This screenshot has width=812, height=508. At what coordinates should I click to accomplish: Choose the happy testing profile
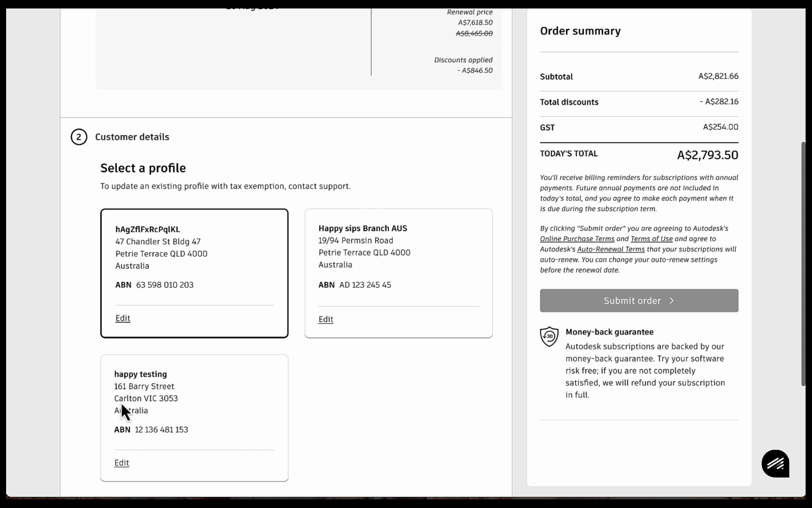[194, 417]
